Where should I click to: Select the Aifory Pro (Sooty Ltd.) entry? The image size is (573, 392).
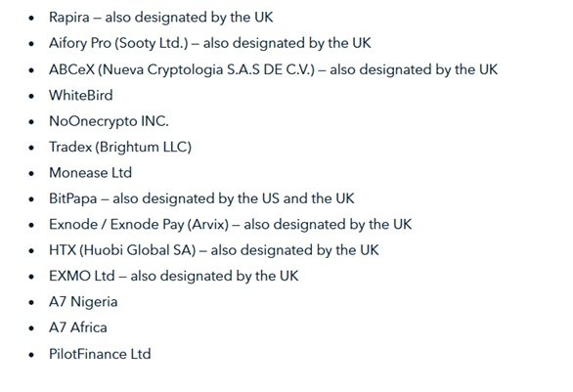pyautogui.click(x=210, y=43)
